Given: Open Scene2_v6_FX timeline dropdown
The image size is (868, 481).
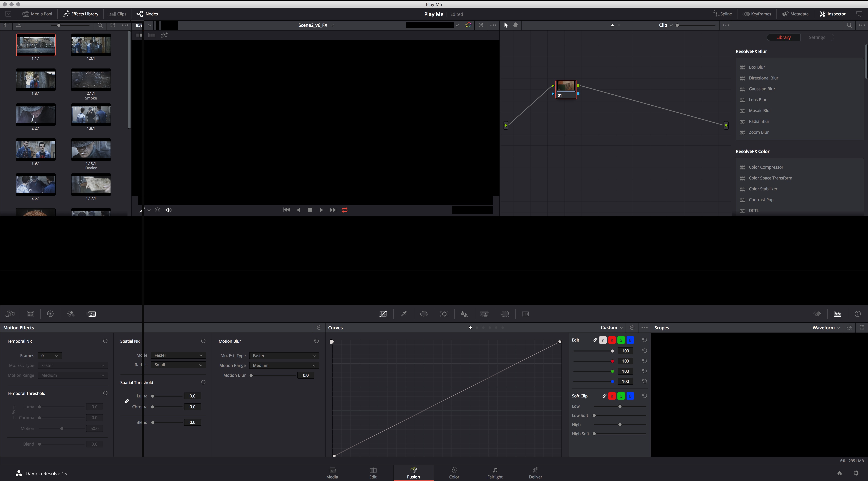Looking at the screenshot, I should click(316, 25).
